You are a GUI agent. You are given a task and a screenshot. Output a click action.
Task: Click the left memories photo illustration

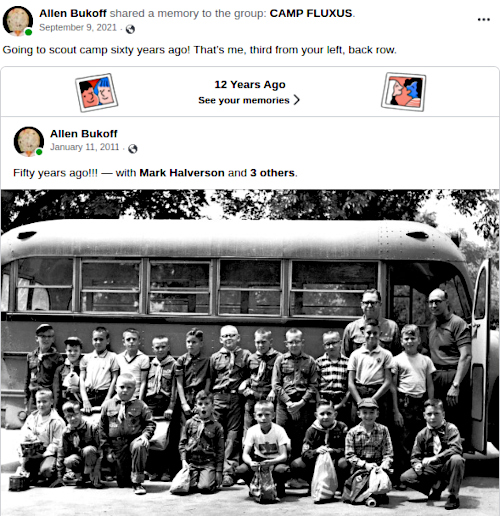(96, 92)
